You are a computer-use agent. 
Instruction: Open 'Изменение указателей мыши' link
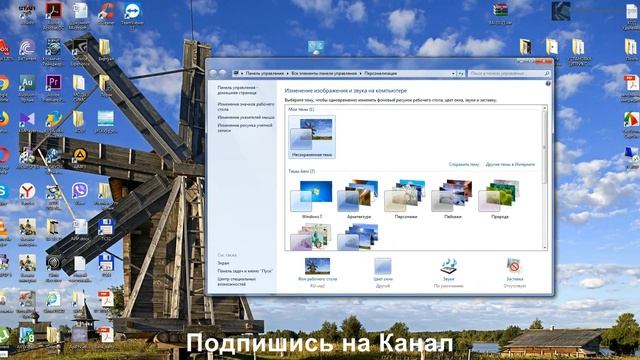(246, 118)
